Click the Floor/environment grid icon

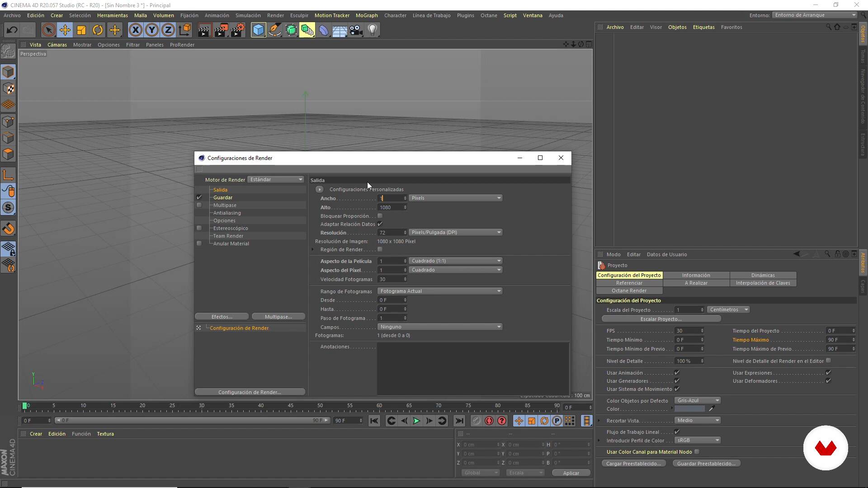point(340,30)
